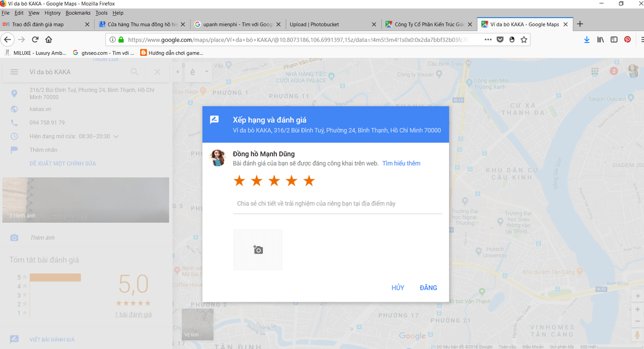Save page to Pocket
Image resolution: width=644 pixels, height=349 pixels.
tap(500, 39)
